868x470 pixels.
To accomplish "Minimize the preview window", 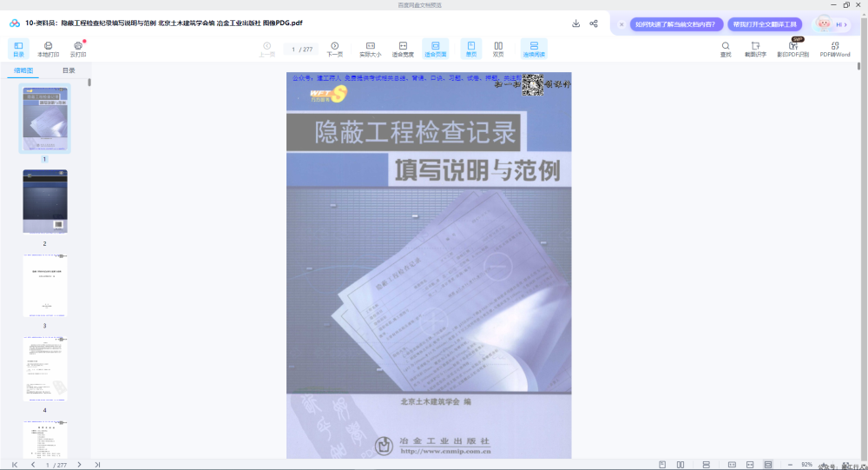I will click(833, 4).
